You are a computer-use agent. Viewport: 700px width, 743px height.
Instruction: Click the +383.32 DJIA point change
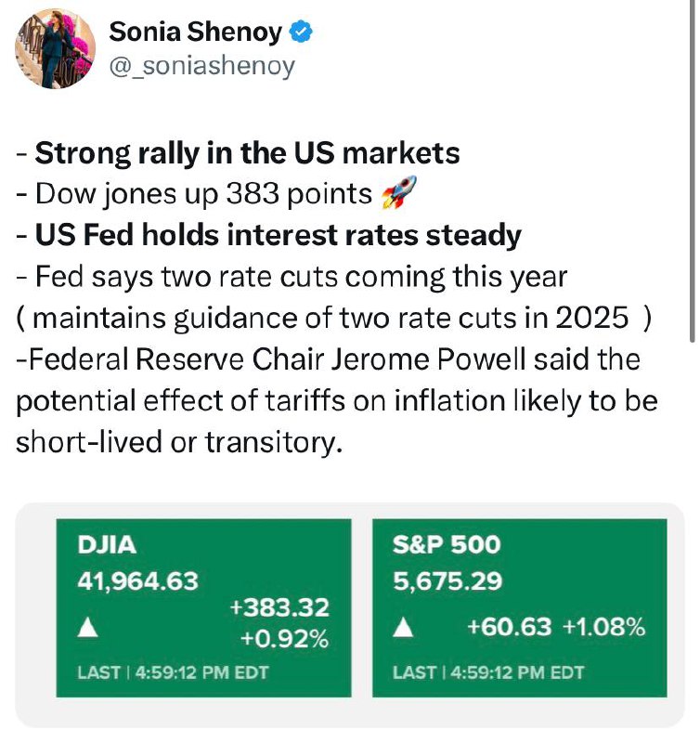pos(279,607)
